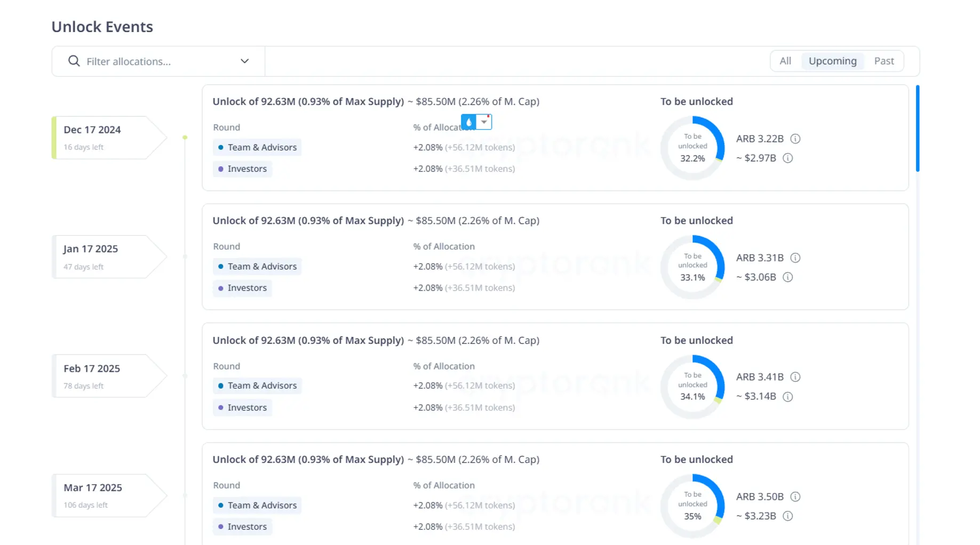Click info icon next to ARB 3.22B

(795, 139)
